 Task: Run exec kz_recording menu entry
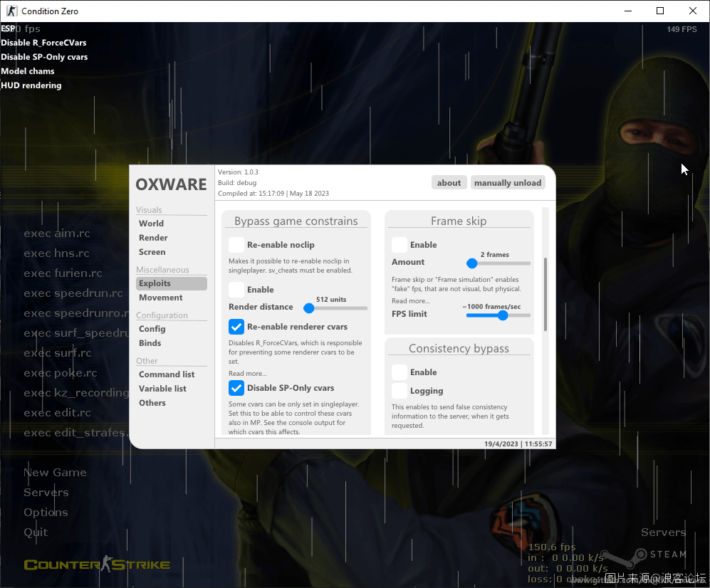[x=76, y=393]
